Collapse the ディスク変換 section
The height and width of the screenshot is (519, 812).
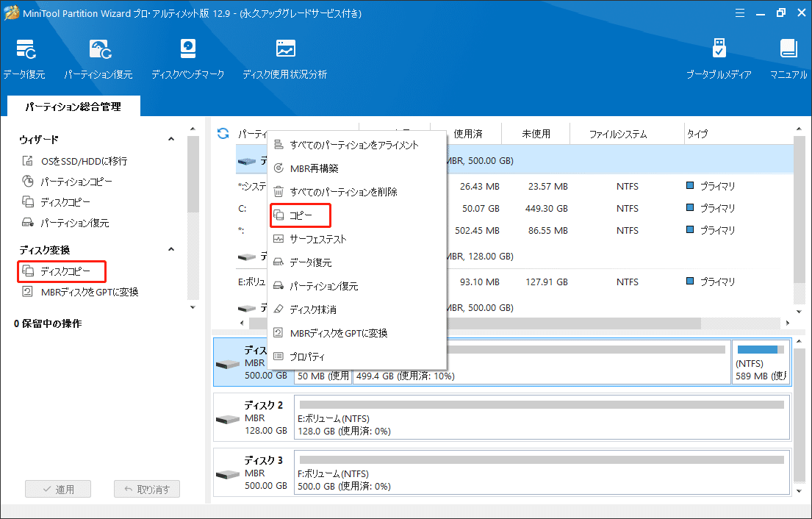pos(171,248)
